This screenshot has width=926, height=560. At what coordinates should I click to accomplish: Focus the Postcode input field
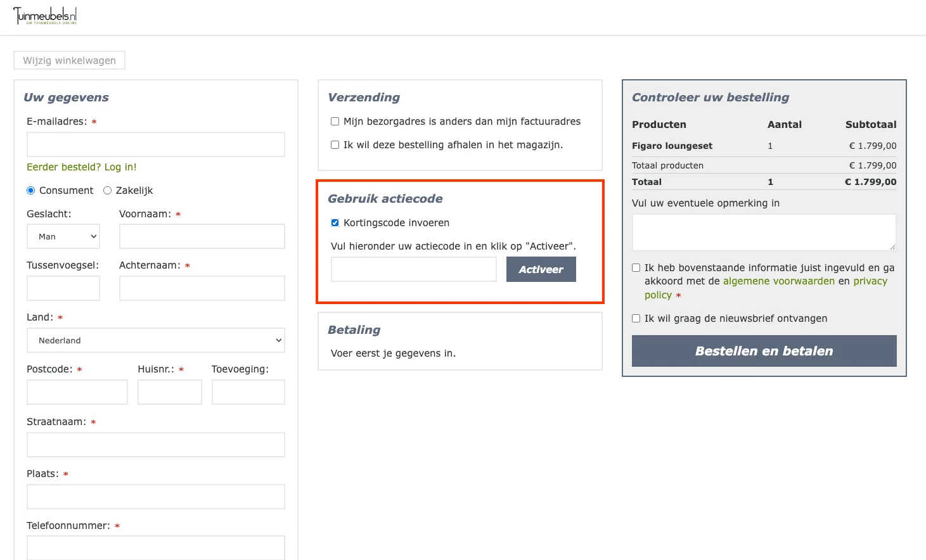coord(77,392)
